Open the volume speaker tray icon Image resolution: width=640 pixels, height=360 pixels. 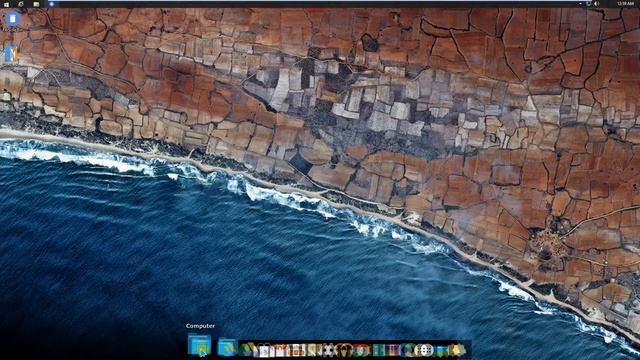tap(597, 4)
